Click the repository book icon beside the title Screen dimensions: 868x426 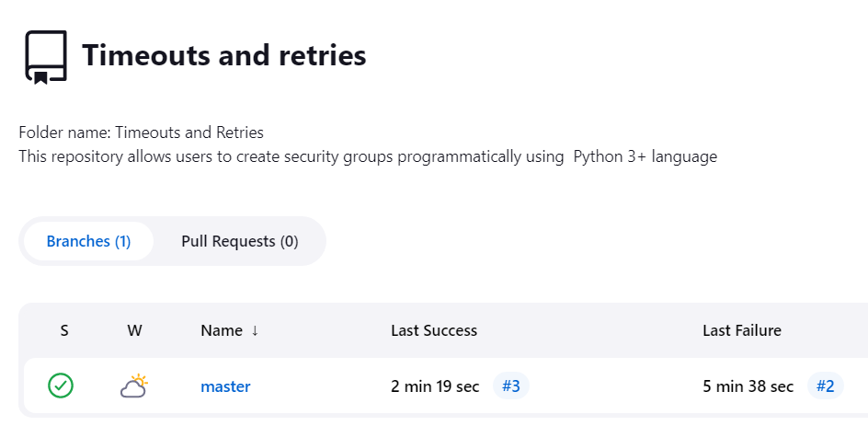click(x=45, y=57)
